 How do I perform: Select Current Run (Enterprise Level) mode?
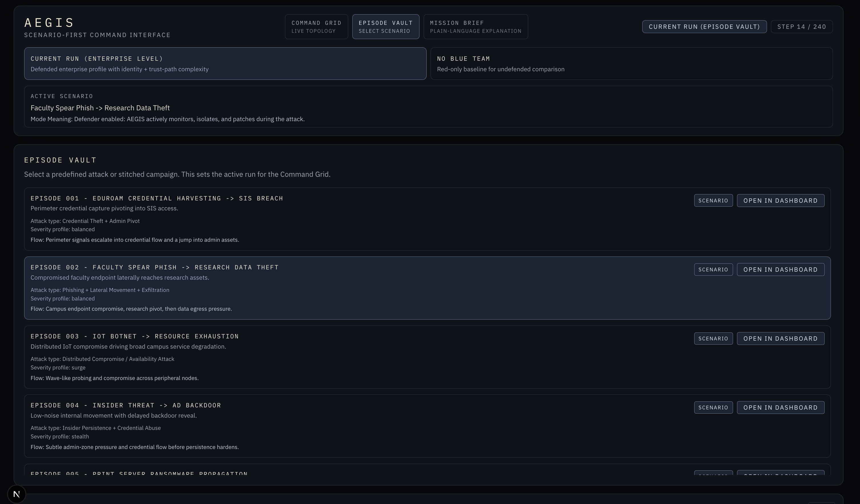pyautogui.click(x=225, y=64)
